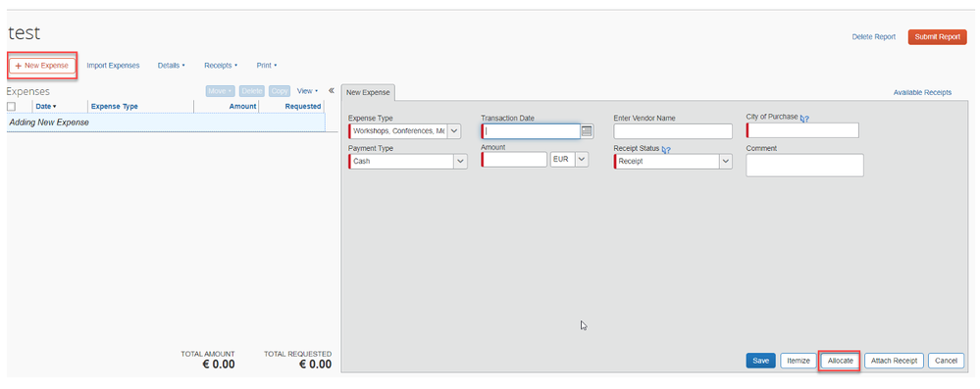Click the Receipt Status field showing Receipt
This screenshot has width=980, height=389.
point(666,161)
